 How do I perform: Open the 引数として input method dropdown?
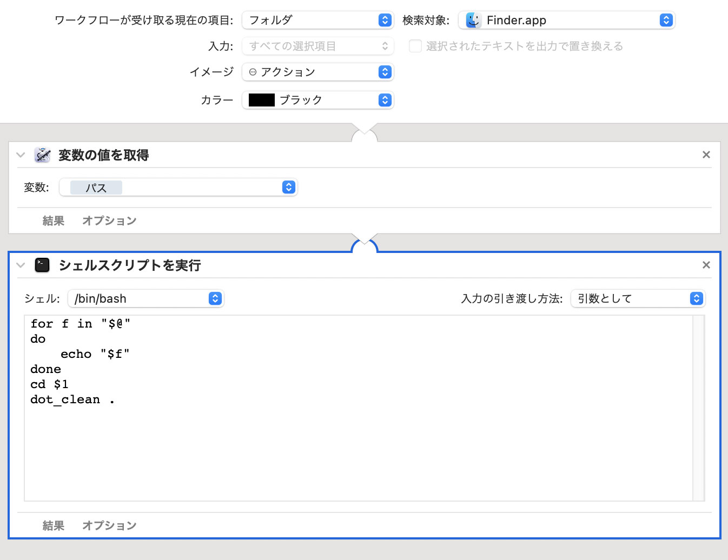(638, 298)
